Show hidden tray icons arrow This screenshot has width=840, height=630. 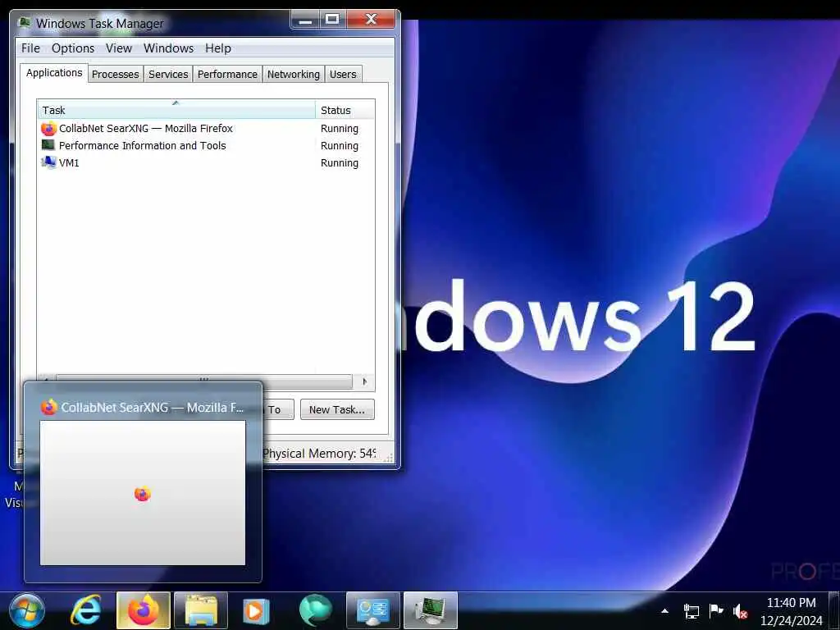point(664,610)
